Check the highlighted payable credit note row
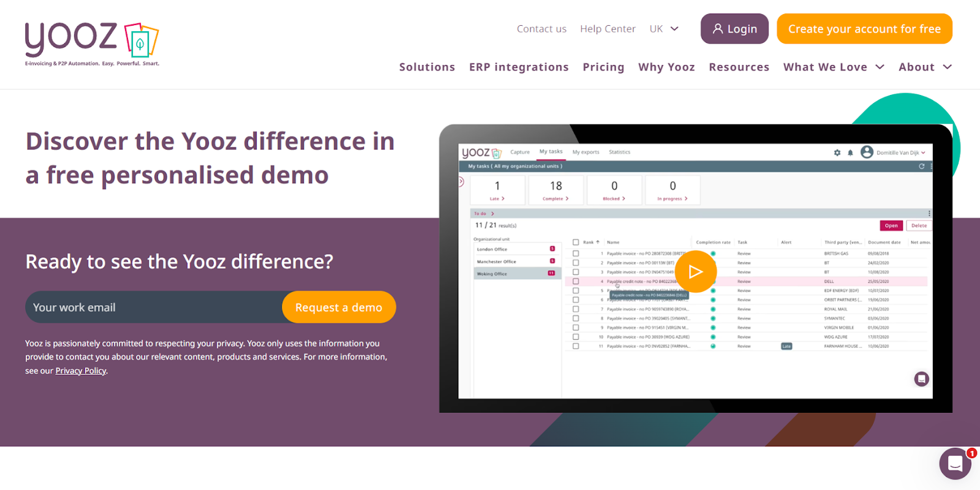The width and height of the screenshot is (980, 490). [x=576, y=282]
